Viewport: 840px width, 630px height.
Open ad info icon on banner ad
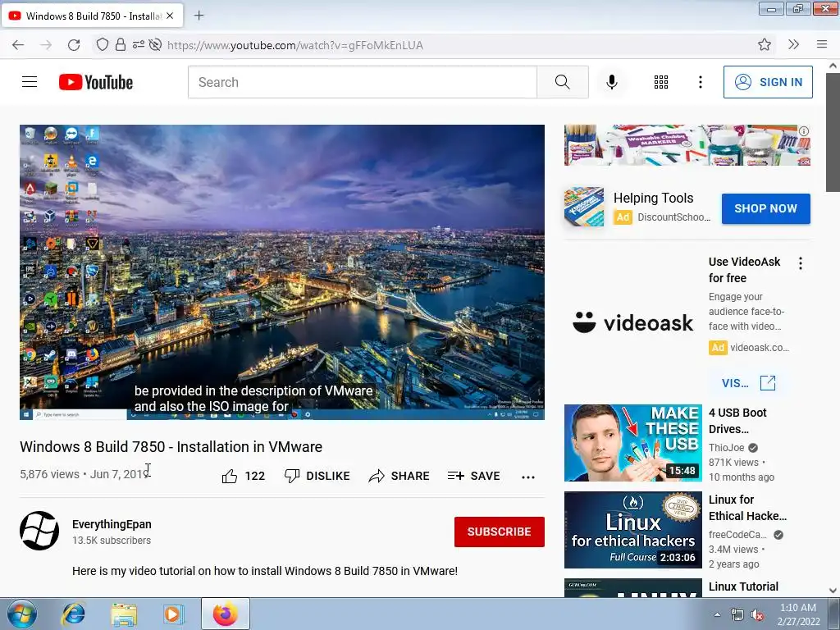[x=804, y=131]
